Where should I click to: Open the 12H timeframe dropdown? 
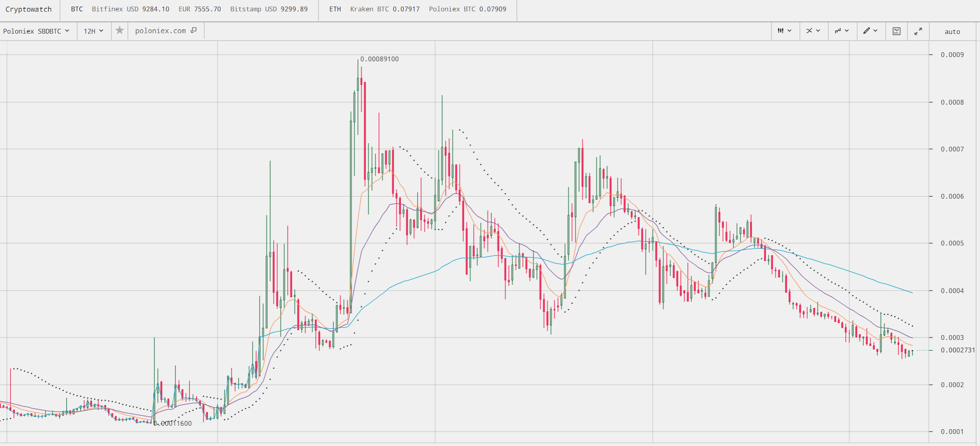click(x=94, y=31)
